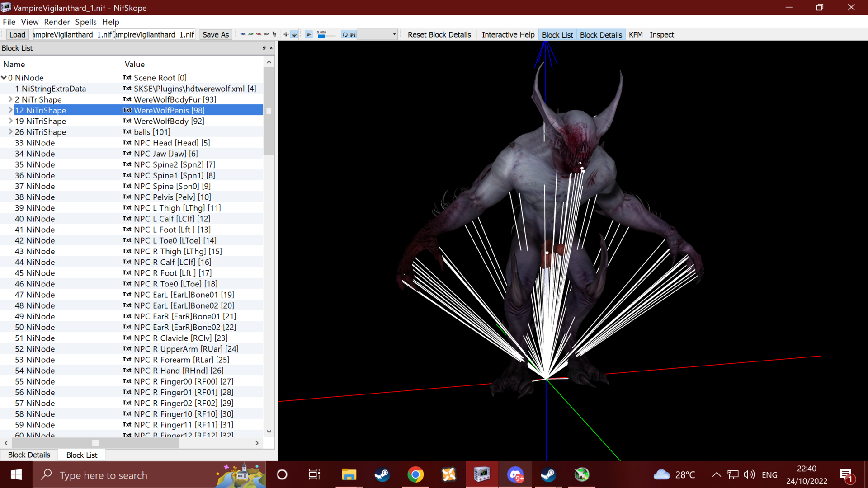This screenshot has width=868, height=488.
Task: Select the gray user view eye icon
Action: [266, 34]
